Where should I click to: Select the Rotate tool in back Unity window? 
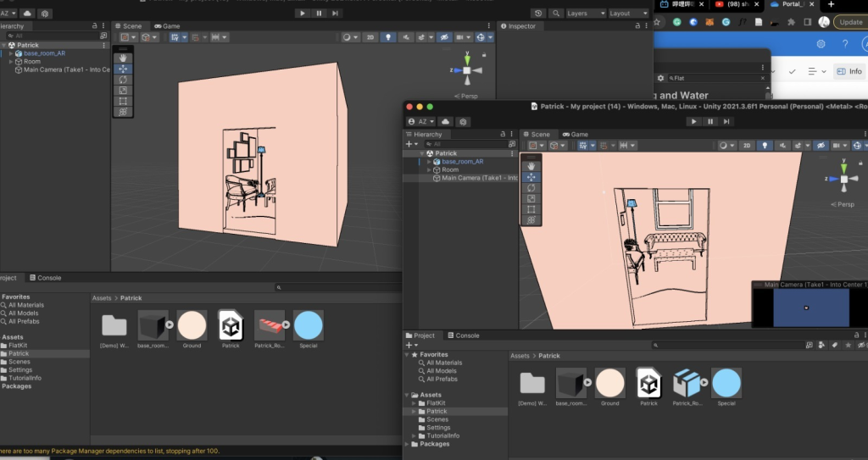pyautogui.click(x=123, y=80)
